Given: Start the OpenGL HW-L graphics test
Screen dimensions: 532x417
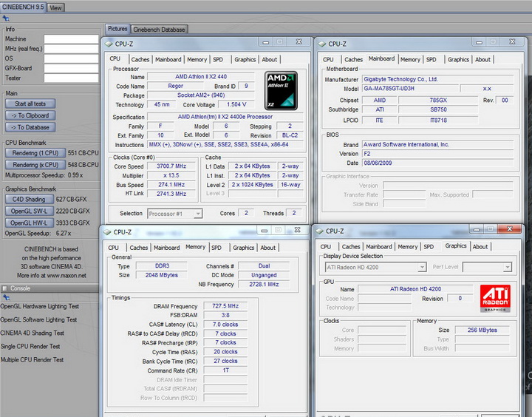Looking at the screenshot, I should pos(30,222).
